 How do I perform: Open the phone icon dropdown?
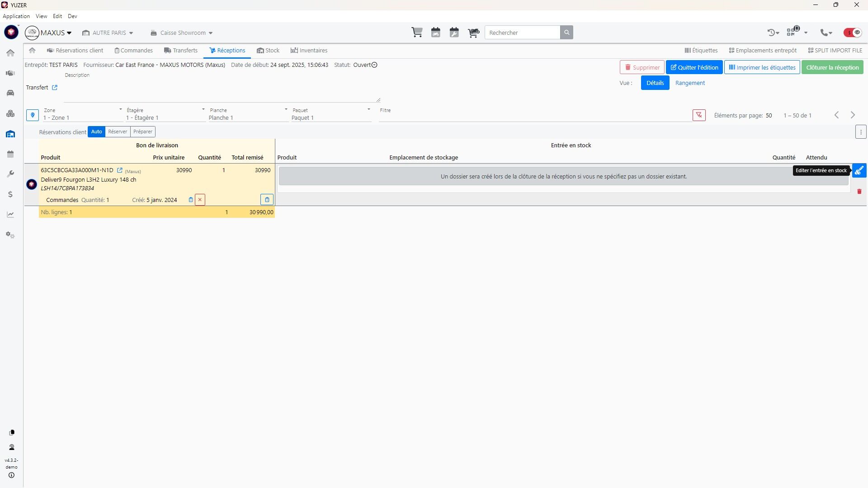[826, 33]
